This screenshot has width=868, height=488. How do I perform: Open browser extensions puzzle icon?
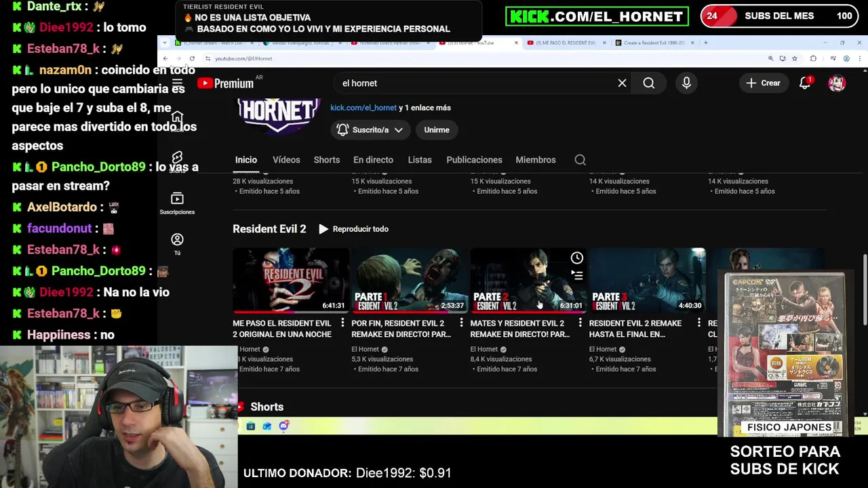coord(813,59)
